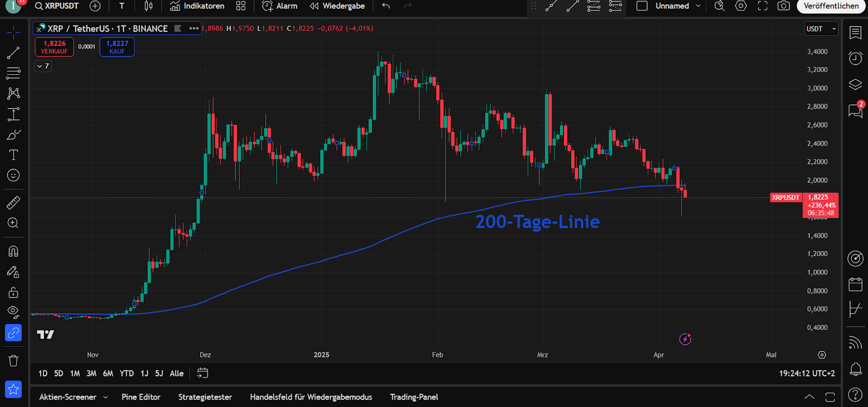Open chats panel with notification badge
Image resolution: width=868 pixels, height=407 pixels.
(x=856, y=110)
